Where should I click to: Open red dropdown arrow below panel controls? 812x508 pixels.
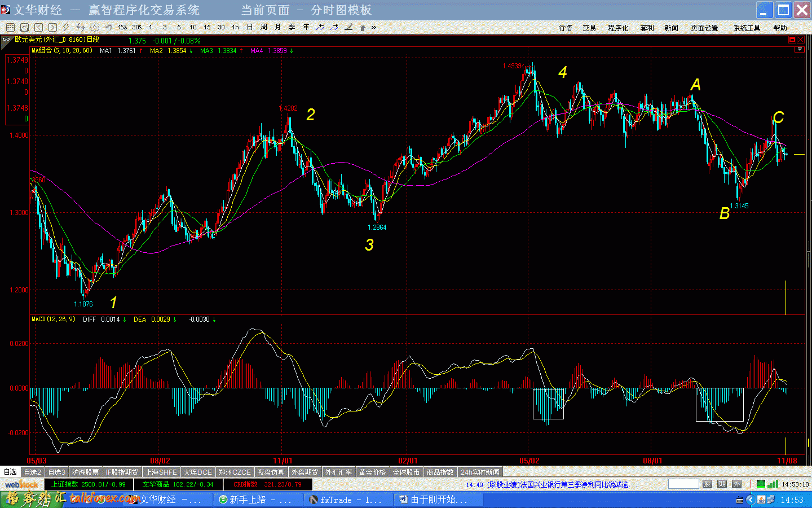click(x=799, y=50)
